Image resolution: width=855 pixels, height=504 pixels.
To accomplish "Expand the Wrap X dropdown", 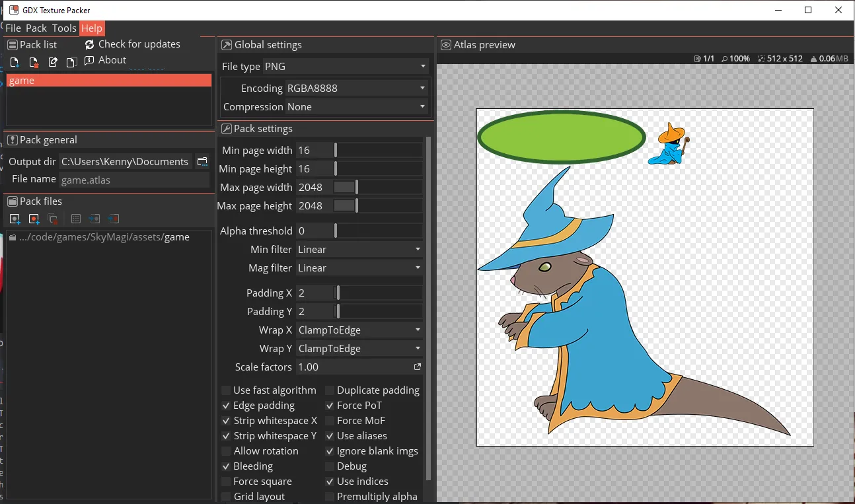I will (359, 330).
